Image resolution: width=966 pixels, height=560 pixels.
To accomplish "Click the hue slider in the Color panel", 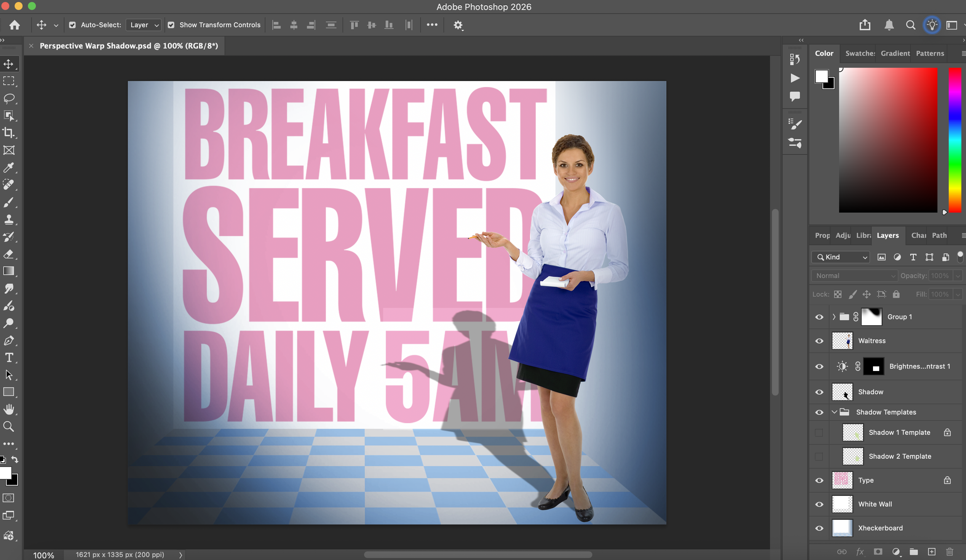I will 954,140.
